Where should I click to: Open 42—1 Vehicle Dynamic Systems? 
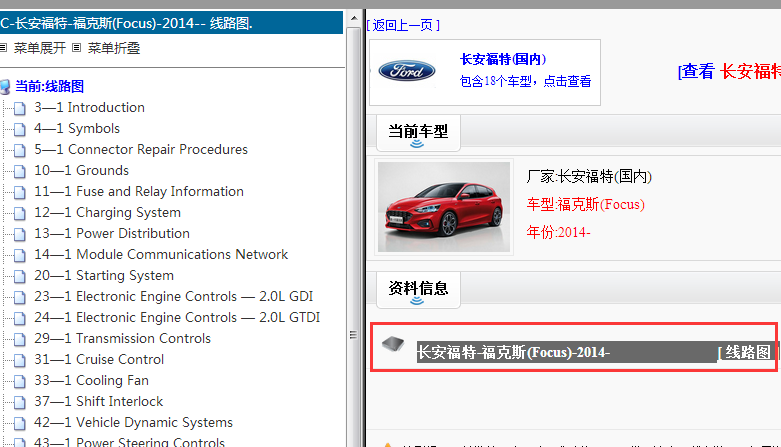(133, 422)
